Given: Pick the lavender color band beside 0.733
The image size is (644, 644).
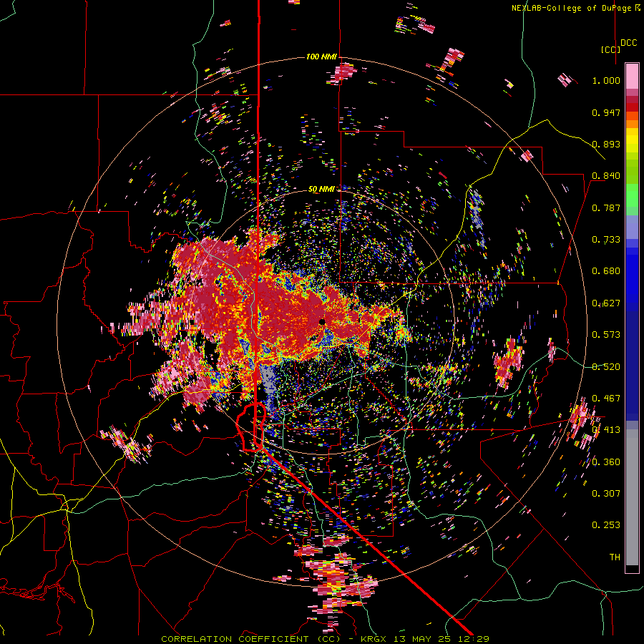Looking at the screenshot, I should 632,227.
